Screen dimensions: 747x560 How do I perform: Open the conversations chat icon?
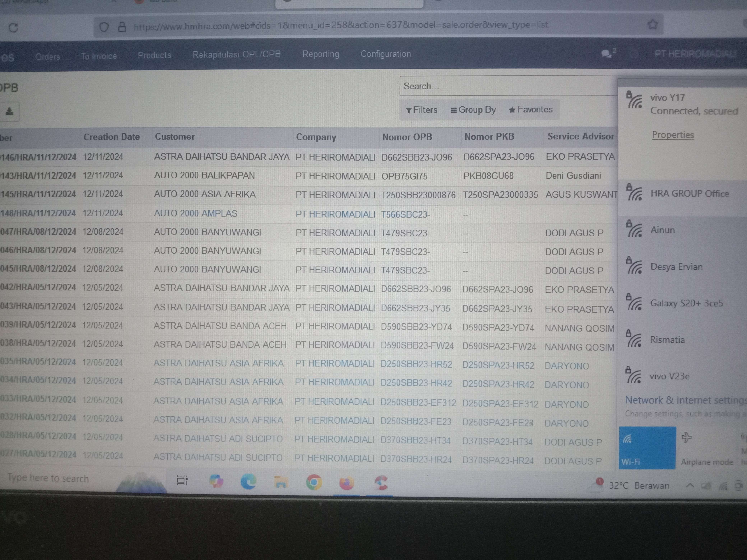[x=606, y=54]
